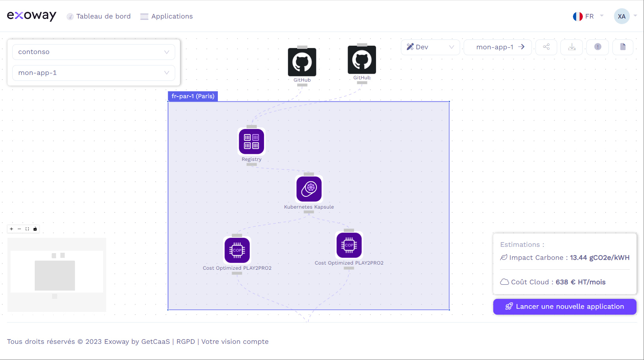The image size is (644, 360).
Task: Fit the diagram to view
Action: [x=27, y=229]
